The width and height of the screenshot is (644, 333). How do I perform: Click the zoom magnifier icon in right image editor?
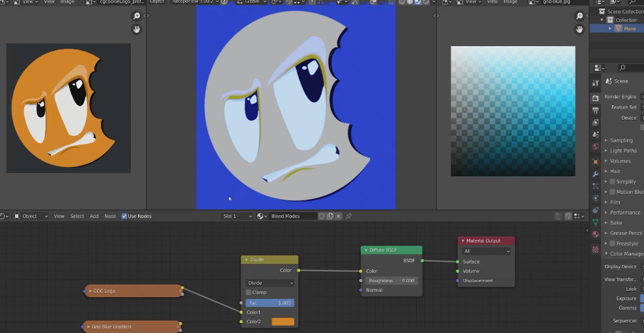tap(579, 16)
